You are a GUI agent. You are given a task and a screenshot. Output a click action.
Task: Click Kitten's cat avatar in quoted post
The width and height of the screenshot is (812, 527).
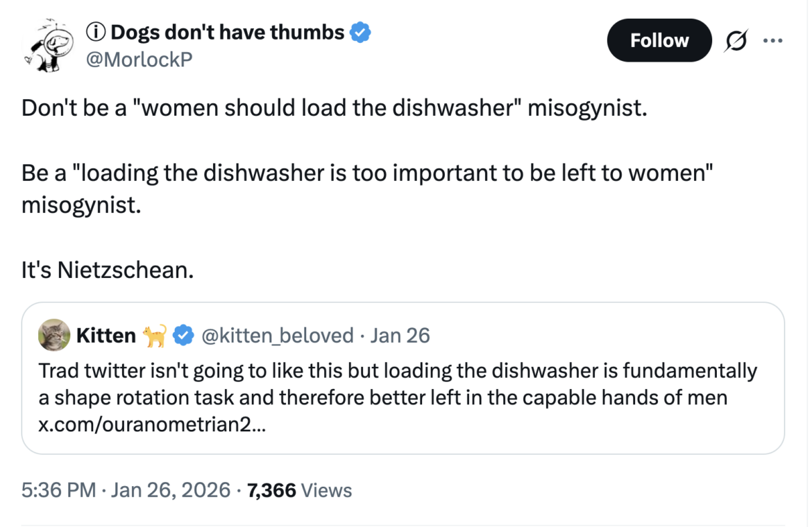(53, 336)
